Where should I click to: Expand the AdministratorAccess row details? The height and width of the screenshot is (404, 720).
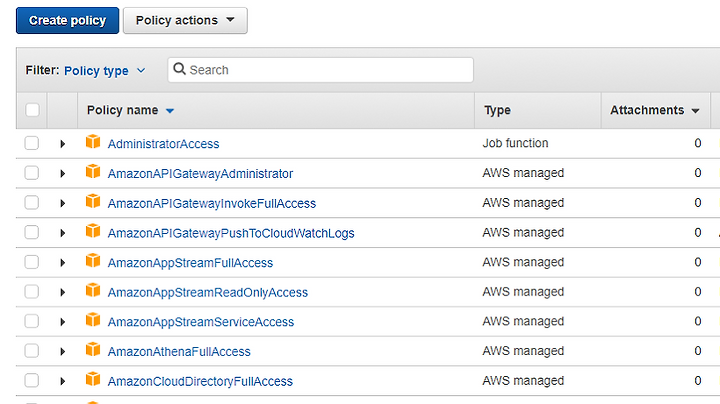[x=63, y=144]
